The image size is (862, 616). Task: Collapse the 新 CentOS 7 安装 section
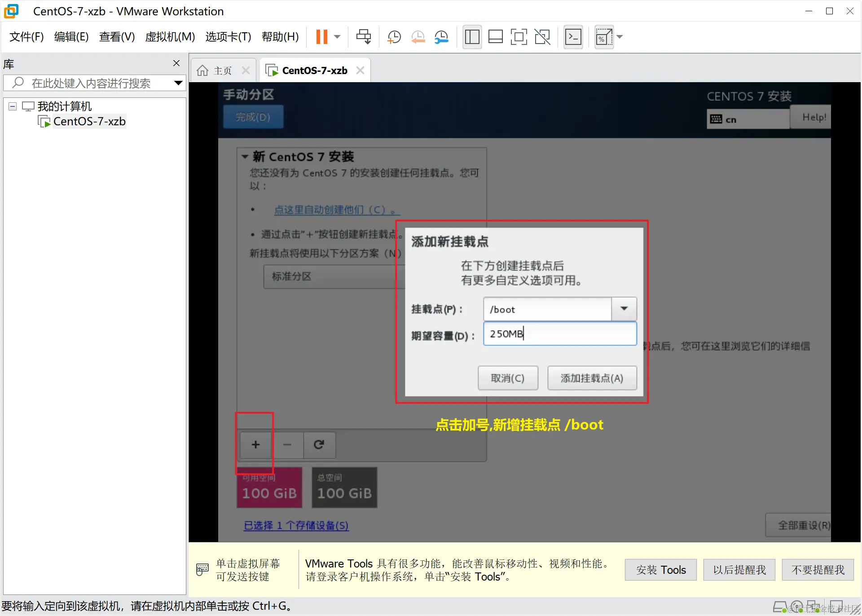[x=245, y=157]
